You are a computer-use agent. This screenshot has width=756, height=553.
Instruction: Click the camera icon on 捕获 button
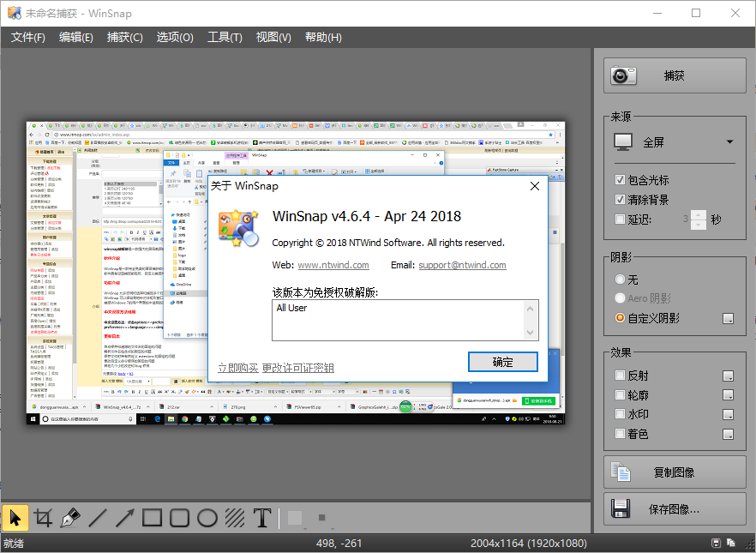(x=623, y=75)
